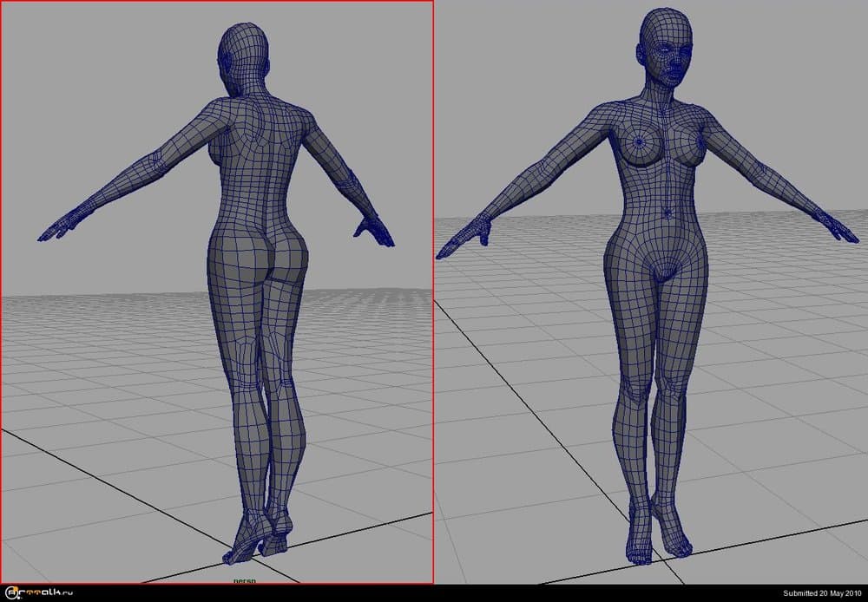868x602 pixels.
Task: Select the navel on the front-view model
Action: [x=666, y=213]
